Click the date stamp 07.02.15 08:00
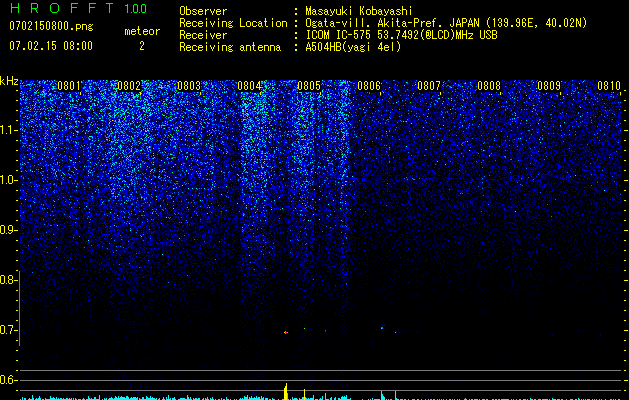 click(x=51, y=46)
